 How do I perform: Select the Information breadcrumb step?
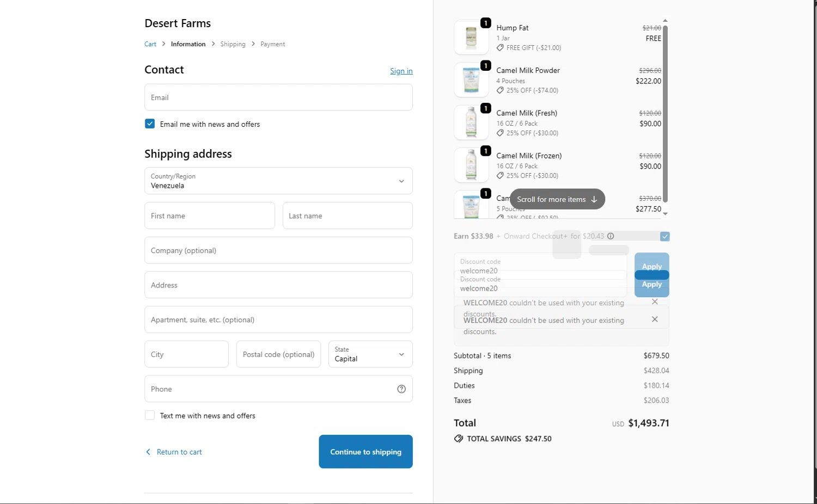coord(188,44)
